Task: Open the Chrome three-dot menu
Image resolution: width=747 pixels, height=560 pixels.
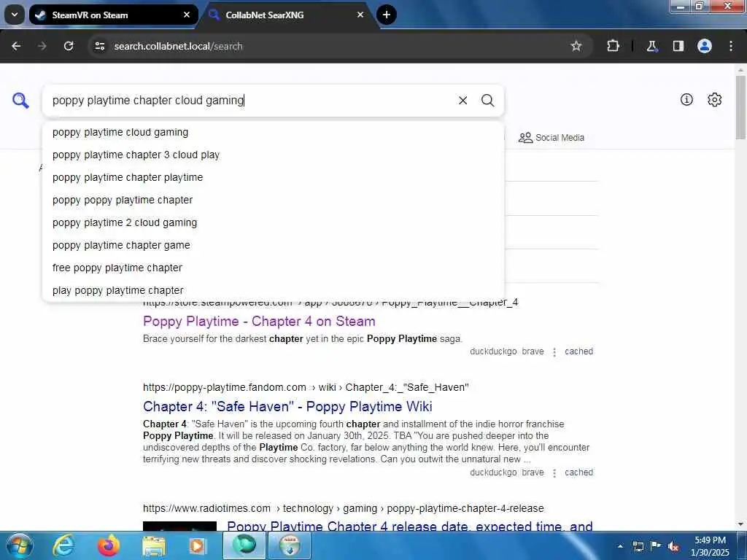Action: click(x=731, y=46)
